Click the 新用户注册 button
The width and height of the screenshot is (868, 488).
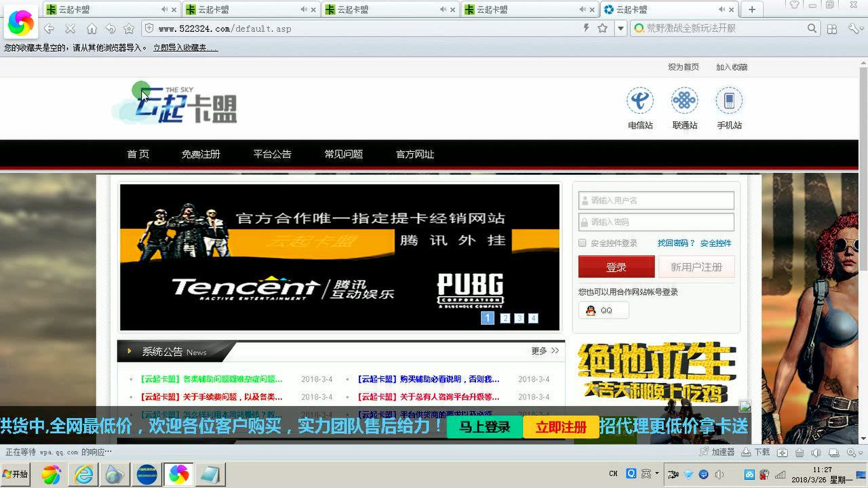(696, 267)
